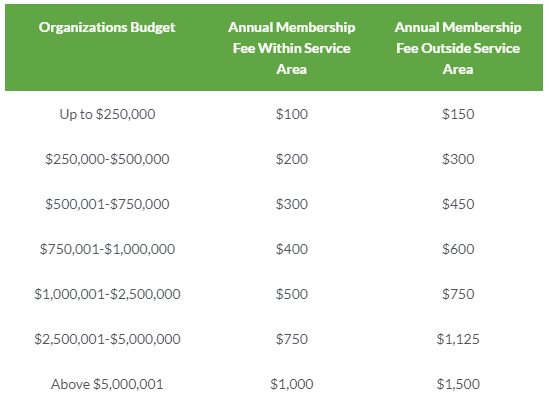549x410 pixels.
Task: Select the $1,500 outside-service-area fee
Action: [x=458, y=384]
